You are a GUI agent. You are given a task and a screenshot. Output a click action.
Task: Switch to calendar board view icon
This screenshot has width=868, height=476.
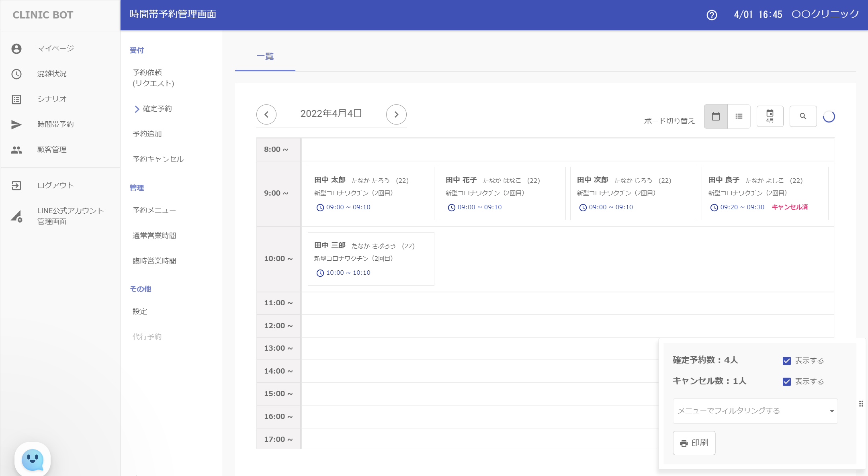(716, 116)
